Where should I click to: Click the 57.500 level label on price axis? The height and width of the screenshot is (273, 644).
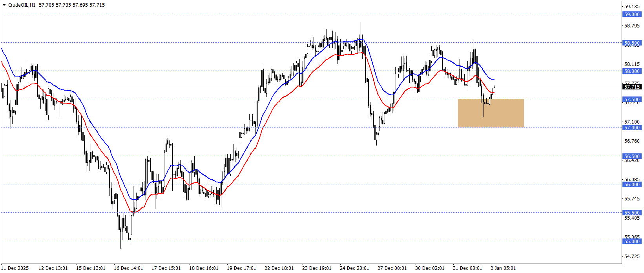click(x=632, y=100)
